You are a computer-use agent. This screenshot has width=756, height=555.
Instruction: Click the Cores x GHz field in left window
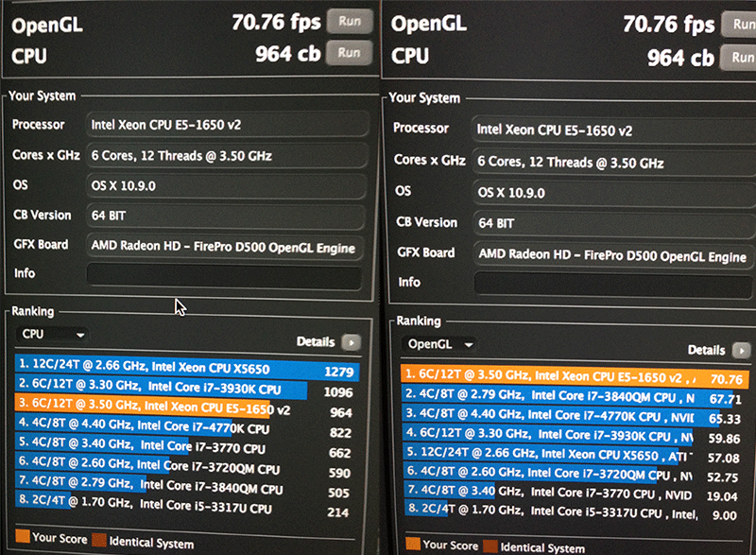pyautogui.click(x=228, y=156)
